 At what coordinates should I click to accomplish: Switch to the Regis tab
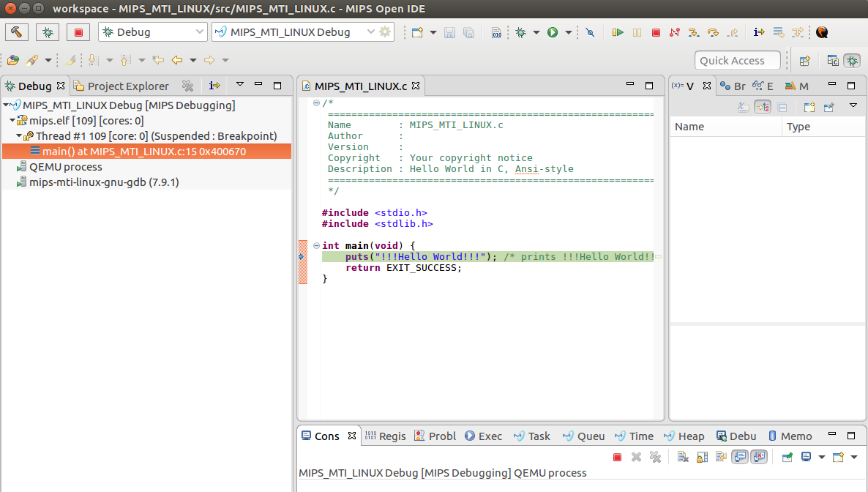[x=385, y=436]
